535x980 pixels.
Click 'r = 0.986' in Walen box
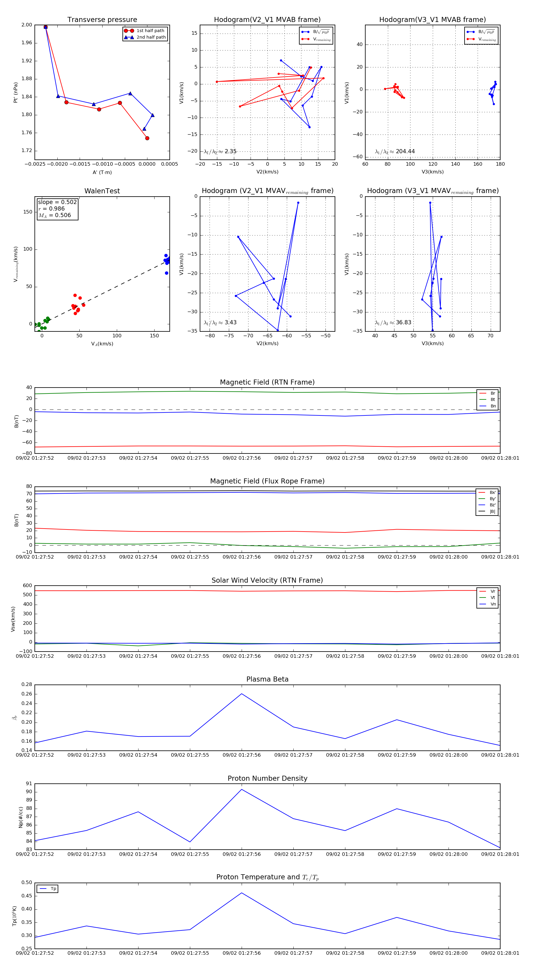tap(51, 208)
